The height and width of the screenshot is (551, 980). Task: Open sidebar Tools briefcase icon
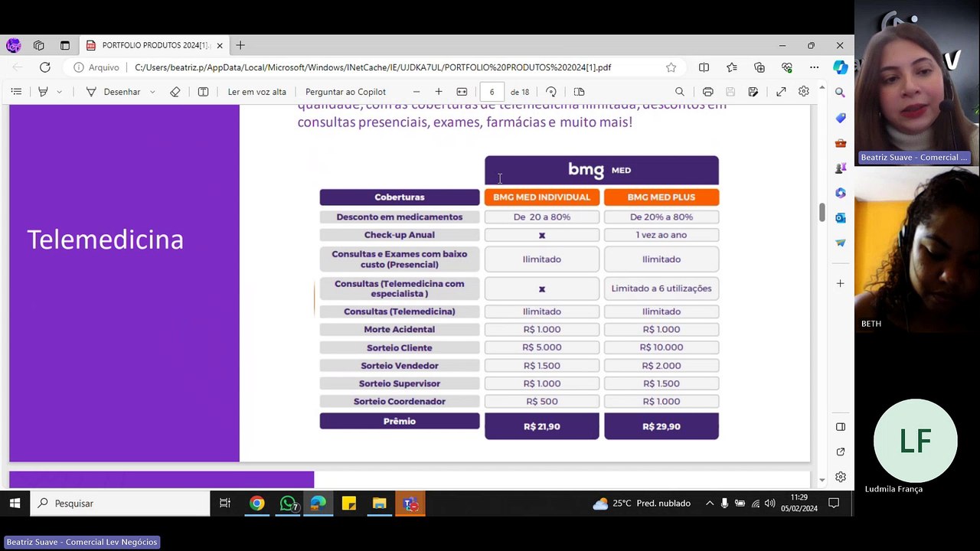840,143
